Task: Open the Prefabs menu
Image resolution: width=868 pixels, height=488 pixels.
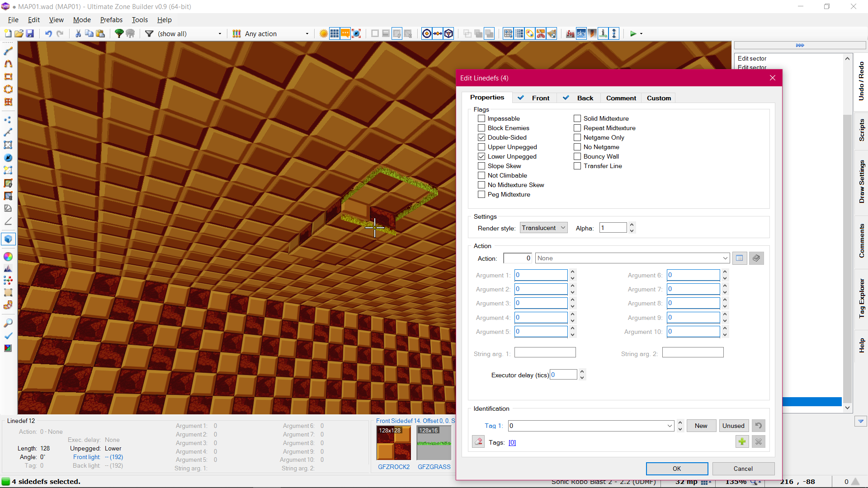Action: 111,20
